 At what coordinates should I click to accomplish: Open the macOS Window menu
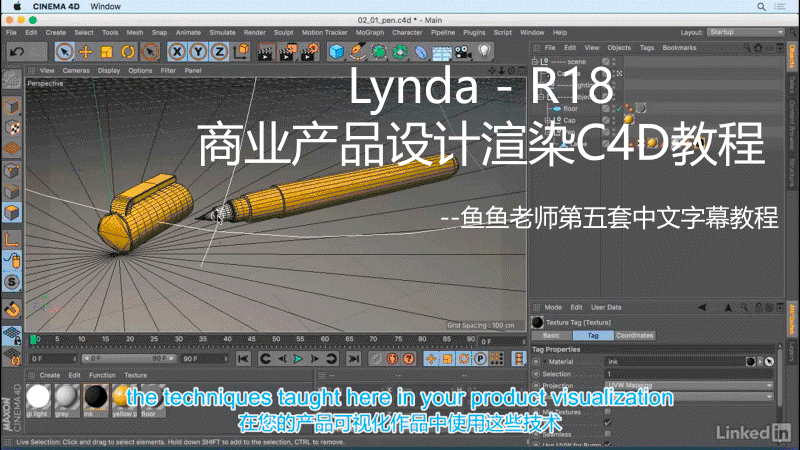click(106, 7)
